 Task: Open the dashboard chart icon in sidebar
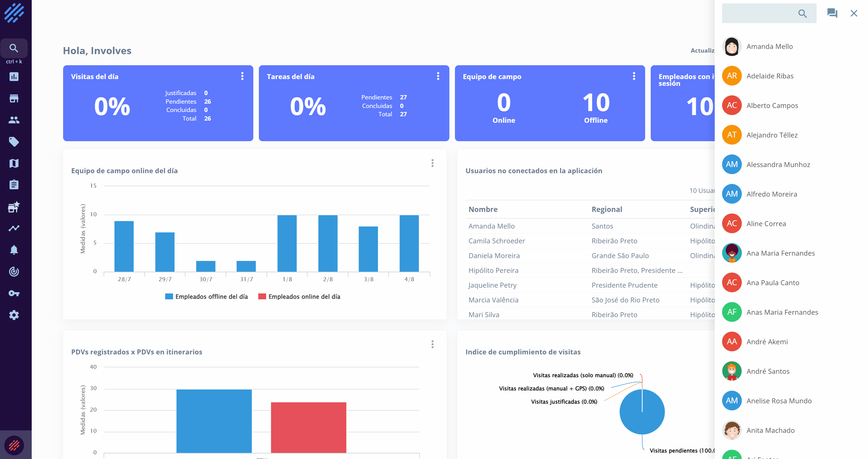click(x=14, y=77)
